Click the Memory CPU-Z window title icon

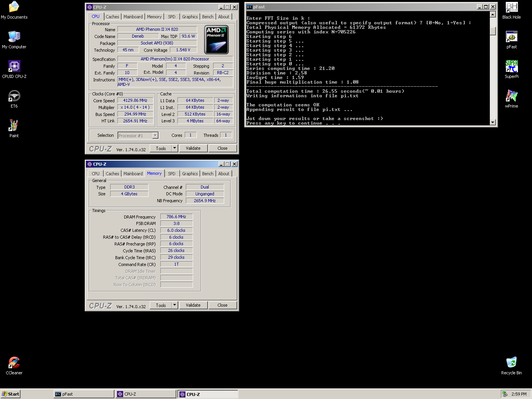coord(90,164)
